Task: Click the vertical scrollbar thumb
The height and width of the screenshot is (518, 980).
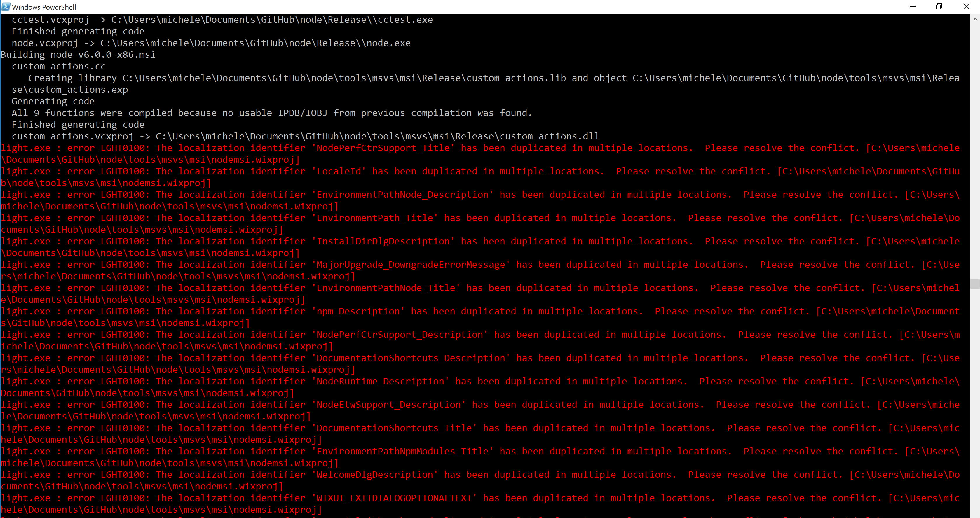Action: point(975,284)
